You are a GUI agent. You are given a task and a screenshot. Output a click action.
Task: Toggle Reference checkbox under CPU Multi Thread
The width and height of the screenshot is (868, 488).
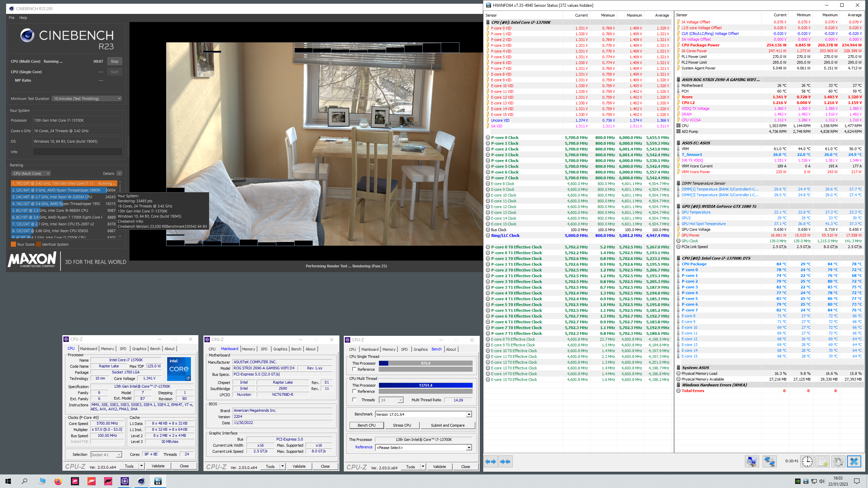354,391
